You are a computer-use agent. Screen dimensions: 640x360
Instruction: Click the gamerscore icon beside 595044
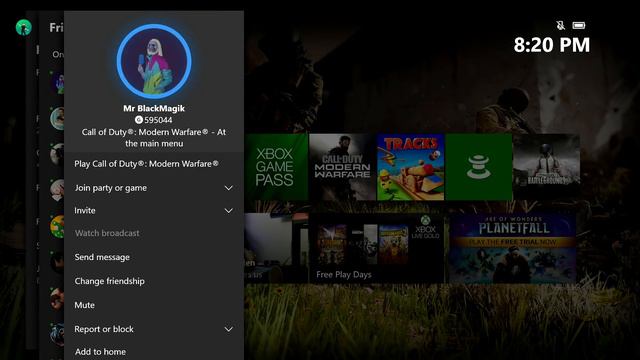point(139,120)
